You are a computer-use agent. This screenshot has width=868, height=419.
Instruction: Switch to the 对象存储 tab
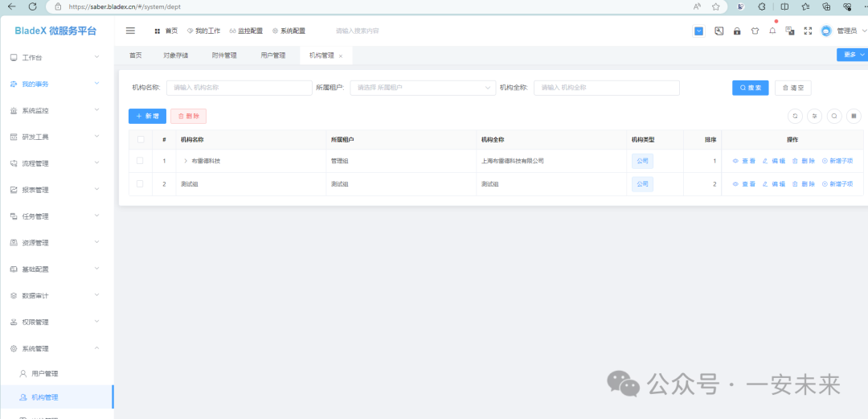tap(175, 55)
